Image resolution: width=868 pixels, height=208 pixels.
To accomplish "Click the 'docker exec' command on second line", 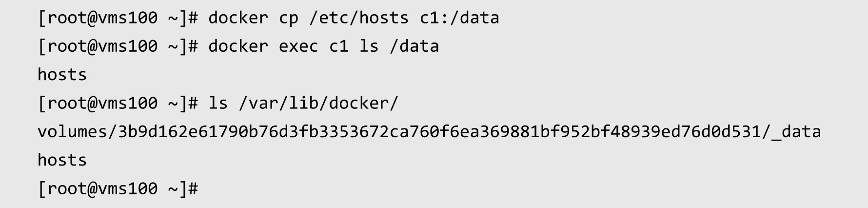I will pyautogui.click(x=263, y=46).
